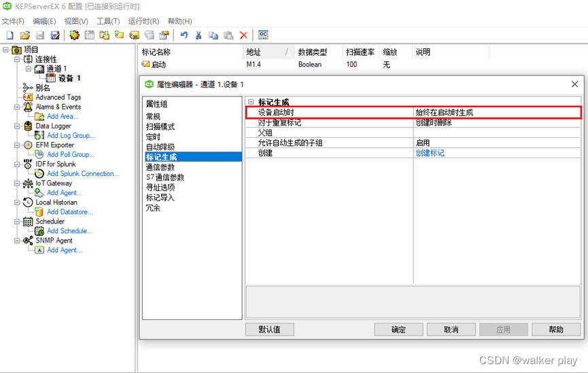Click the New Device toolbar icon
This screenshot has height=373, width=588.
pyautogui.click(x=90, y=35)
